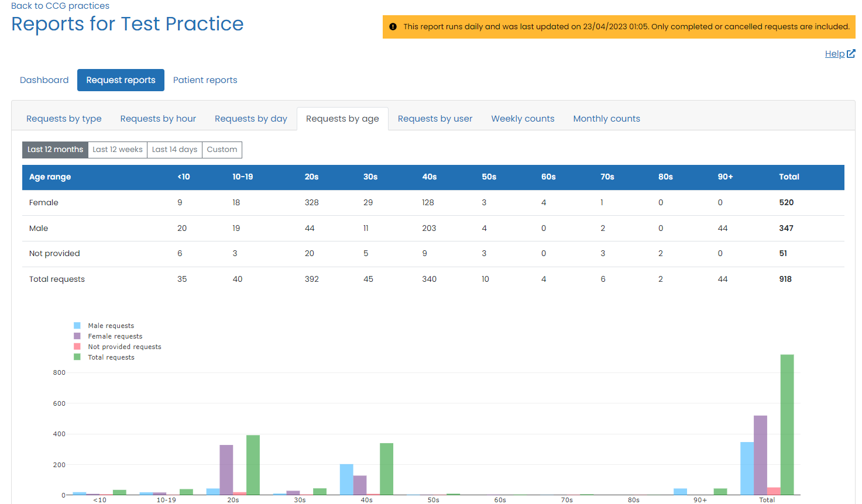Click the warning icon in the yellow banner

393,27
